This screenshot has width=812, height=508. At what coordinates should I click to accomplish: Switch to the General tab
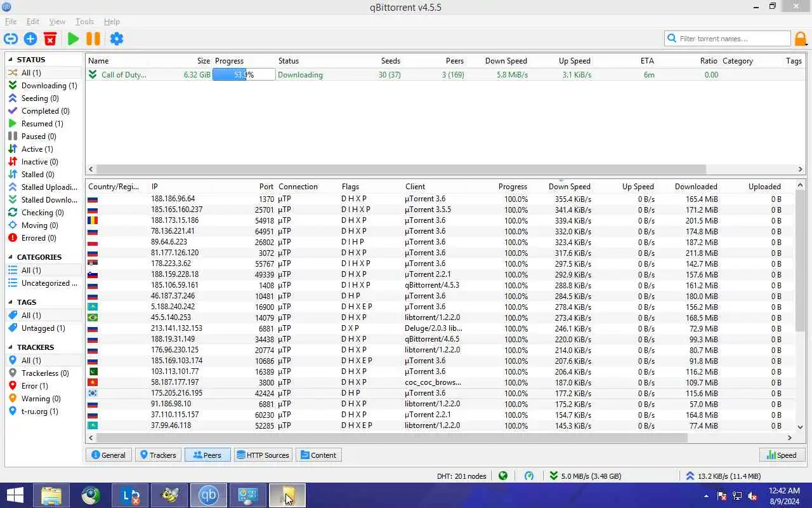coord(108,455)
